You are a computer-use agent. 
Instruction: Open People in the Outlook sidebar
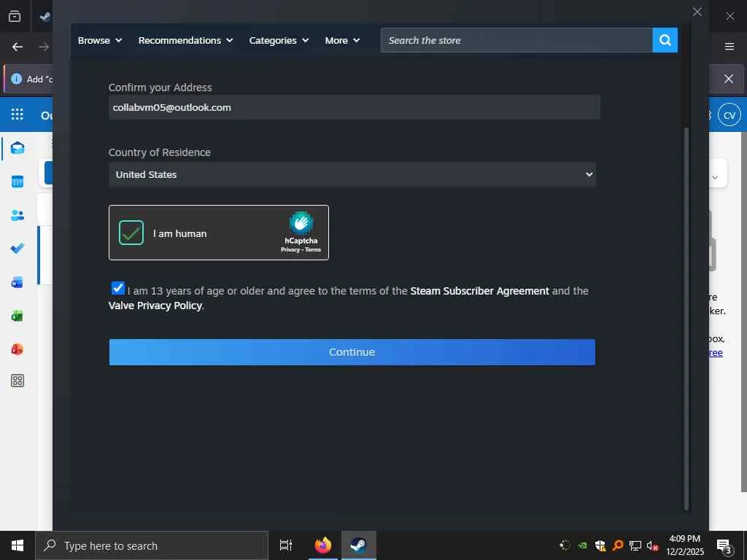pyautogui.click(x=18, y=215)
